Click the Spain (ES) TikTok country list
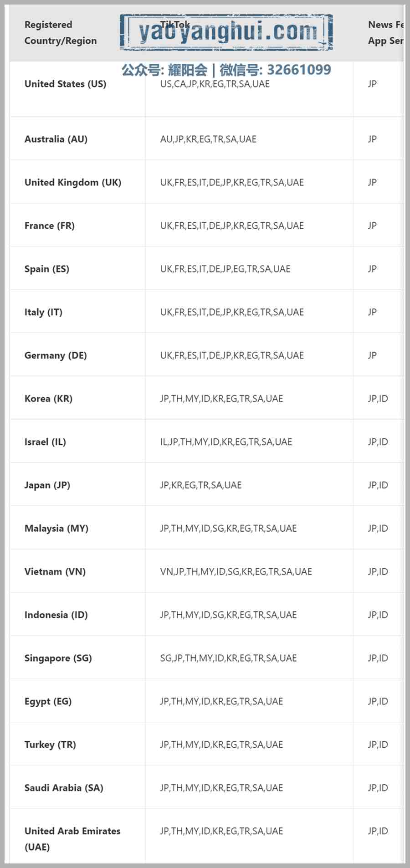Image resolution: width=410 pixels, height=868 pixels. click(x=225, y=269)
